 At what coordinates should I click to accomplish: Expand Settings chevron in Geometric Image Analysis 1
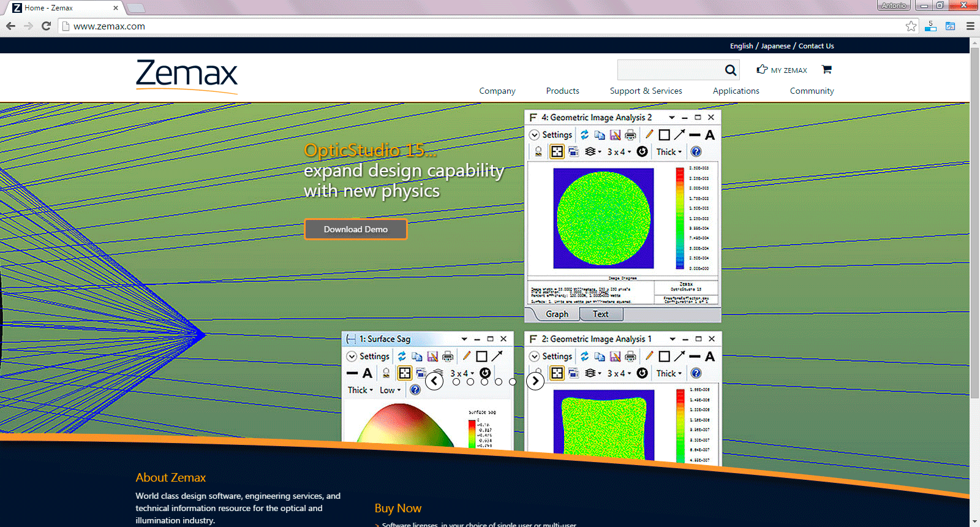(535, 356)
